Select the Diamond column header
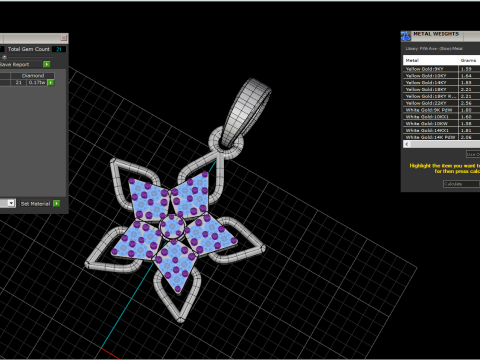The width and height of the screenshot is (480, 360). 33,76
